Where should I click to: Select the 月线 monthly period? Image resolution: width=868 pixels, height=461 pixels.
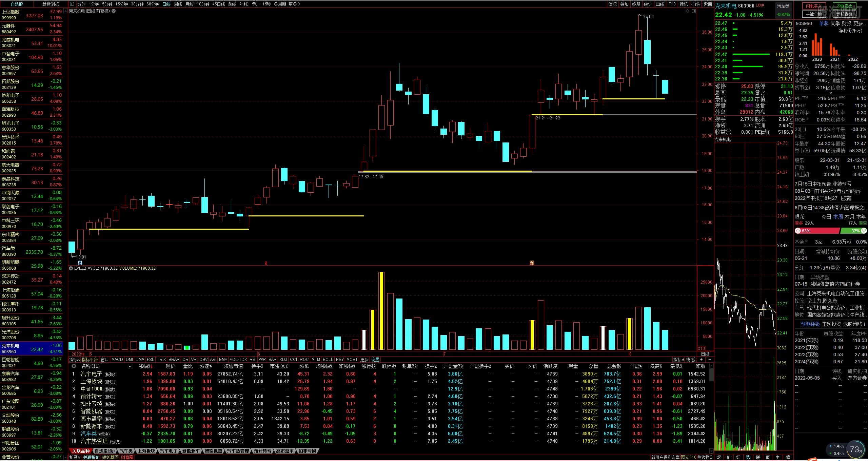point(189,4)
